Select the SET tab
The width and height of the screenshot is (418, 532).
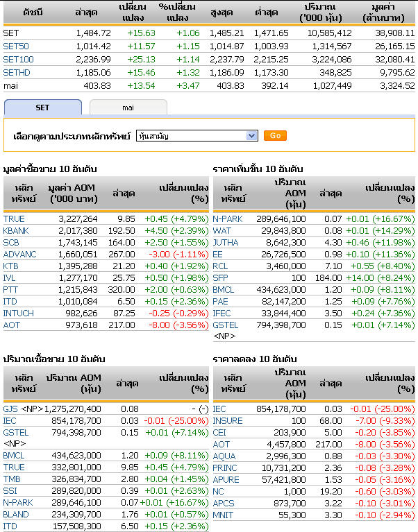click(x=42, y=108)
